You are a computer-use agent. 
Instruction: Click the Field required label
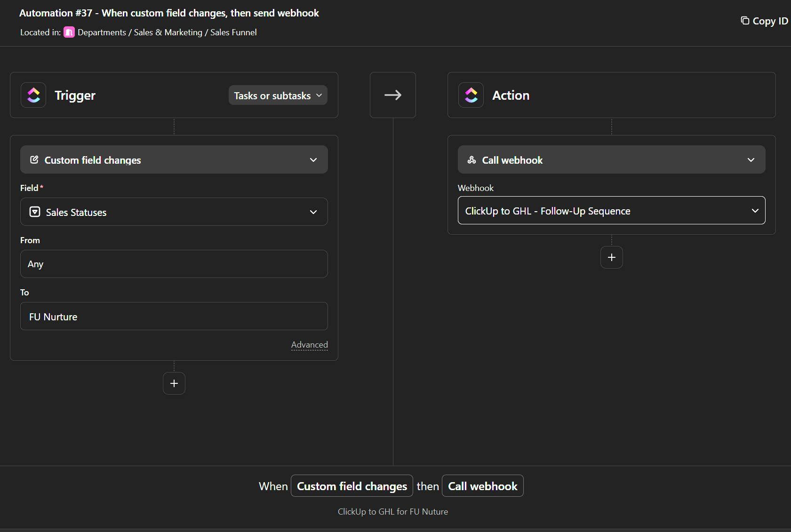click(32, 188)
